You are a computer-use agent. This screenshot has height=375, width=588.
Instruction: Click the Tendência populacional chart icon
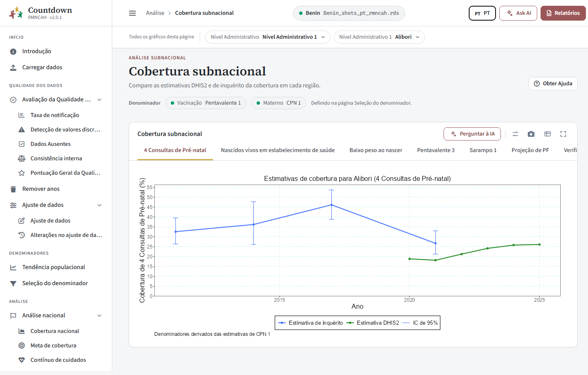(13, 267)
